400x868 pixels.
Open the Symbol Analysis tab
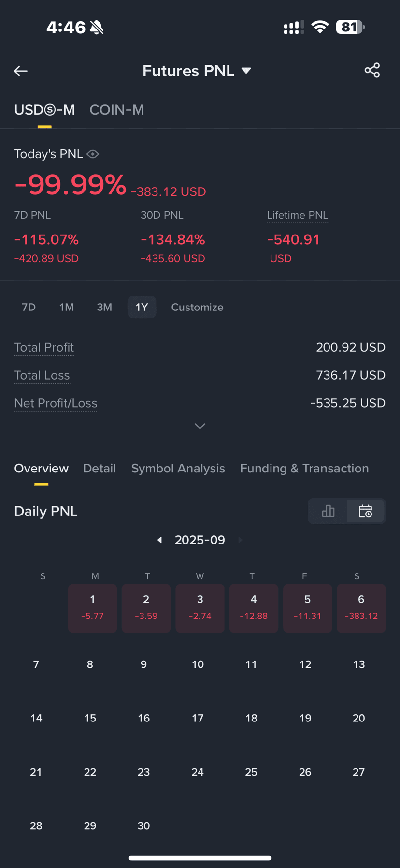pyautogui.click(x=178, y=468)
